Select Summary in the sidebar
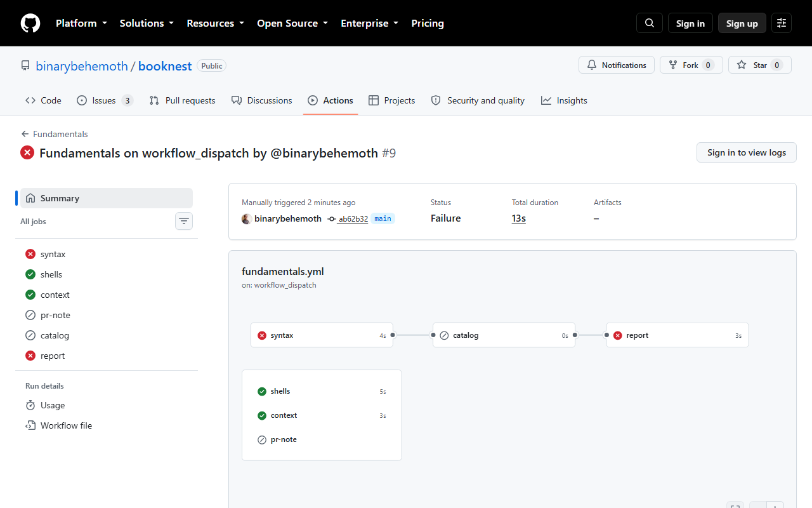 click(x=107, y=198)
